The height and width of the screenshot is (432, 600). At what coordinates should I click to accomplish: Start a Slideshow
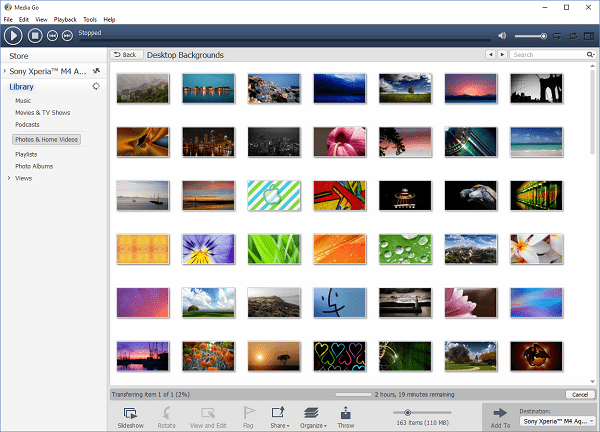[x=130, y=414]
